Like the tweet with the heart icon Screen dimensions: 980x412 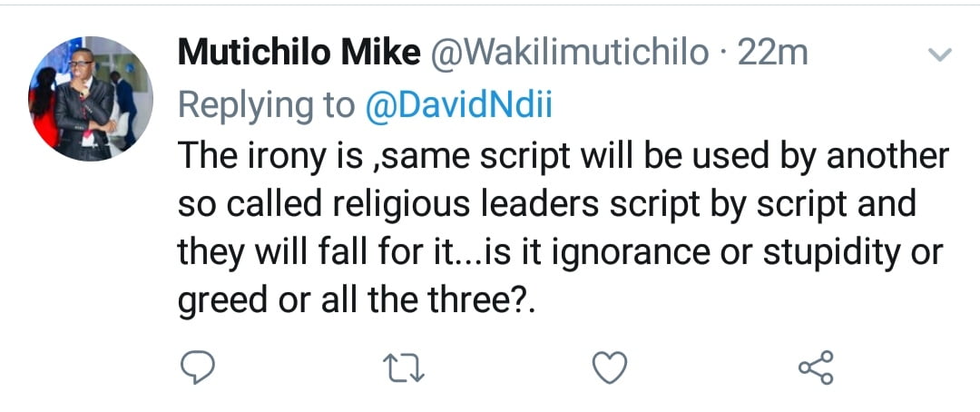[609, 368]
